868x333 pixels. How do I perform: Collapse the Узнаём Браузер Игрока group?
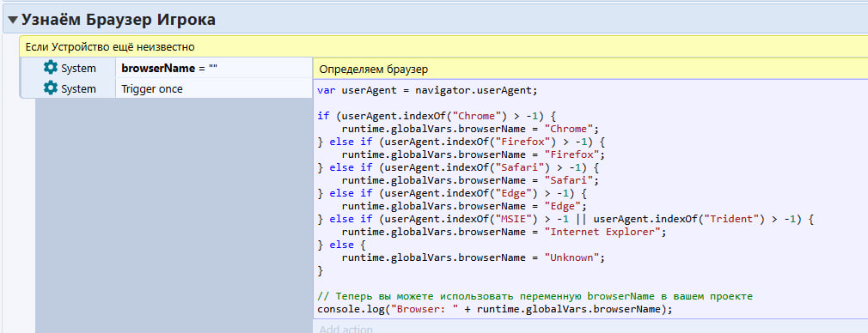coord(12,21)
